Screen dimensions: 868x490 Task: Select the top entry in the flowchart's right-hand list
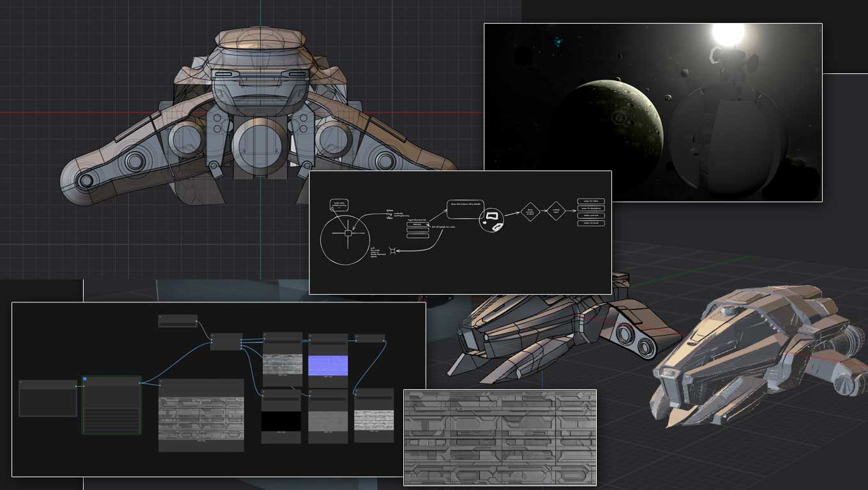coord(590,201)
